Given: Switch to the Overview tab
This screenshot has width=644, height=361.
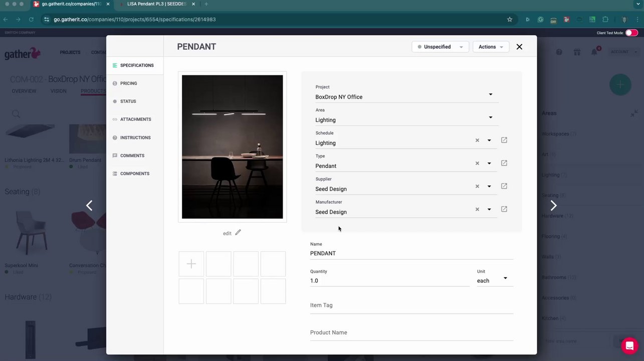Looking at the screenshot, I should coord(24,91).
